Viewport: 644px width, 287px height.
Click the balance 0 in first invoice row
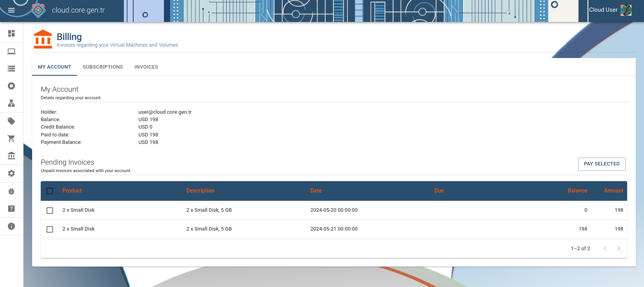tap(586, 210)
